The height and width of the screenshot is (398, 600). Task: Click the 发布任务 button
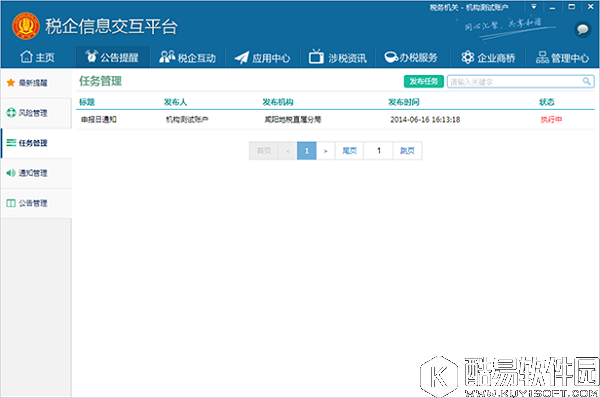click(424, 81)
